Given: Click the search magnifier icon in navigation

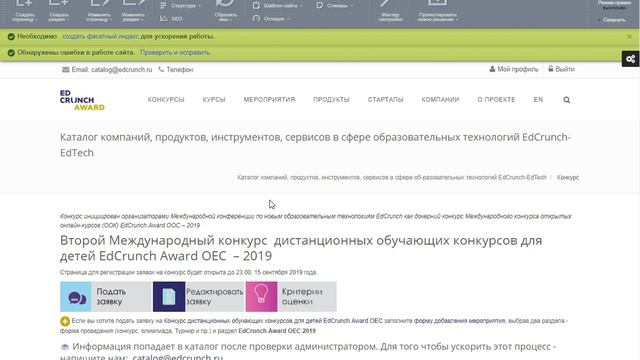Looking at the screenshot, I should 567,100.
